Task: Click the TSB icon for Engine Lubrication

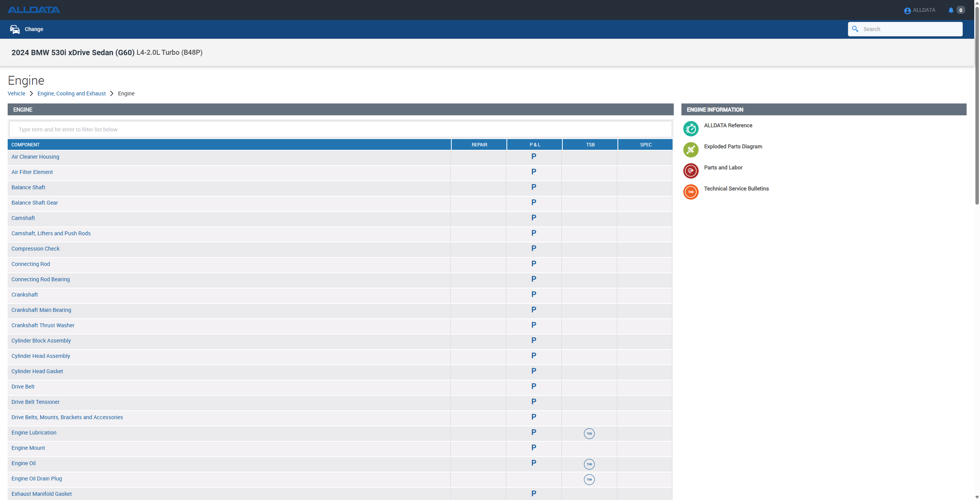Action: pyautogui.click(x=589, y=433)
